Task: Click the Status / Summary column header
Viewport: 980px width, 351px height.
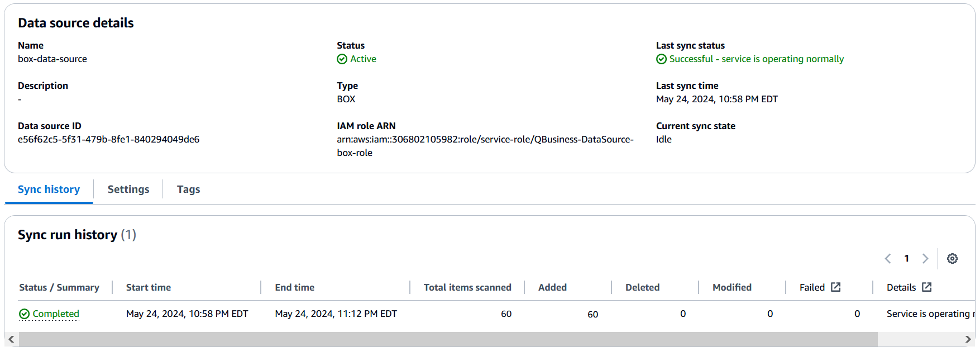Action: click(x=59, y=287)
